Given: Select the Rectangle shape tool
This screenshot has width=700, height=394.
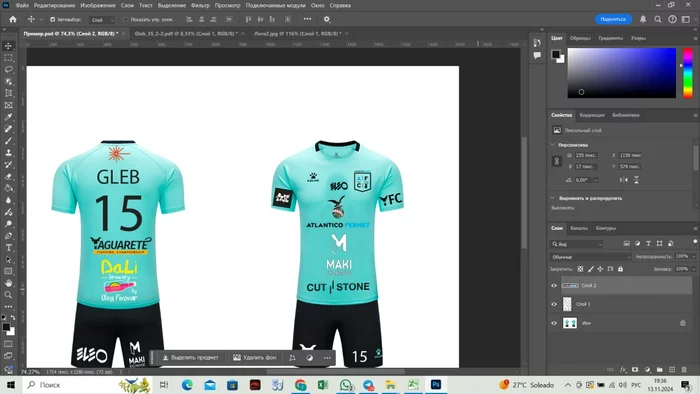Looking at the screenshot, I should 8,271.
